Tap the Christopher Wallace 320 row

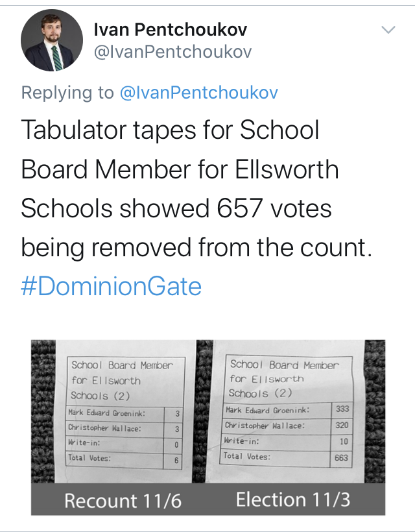pos(287,425)
